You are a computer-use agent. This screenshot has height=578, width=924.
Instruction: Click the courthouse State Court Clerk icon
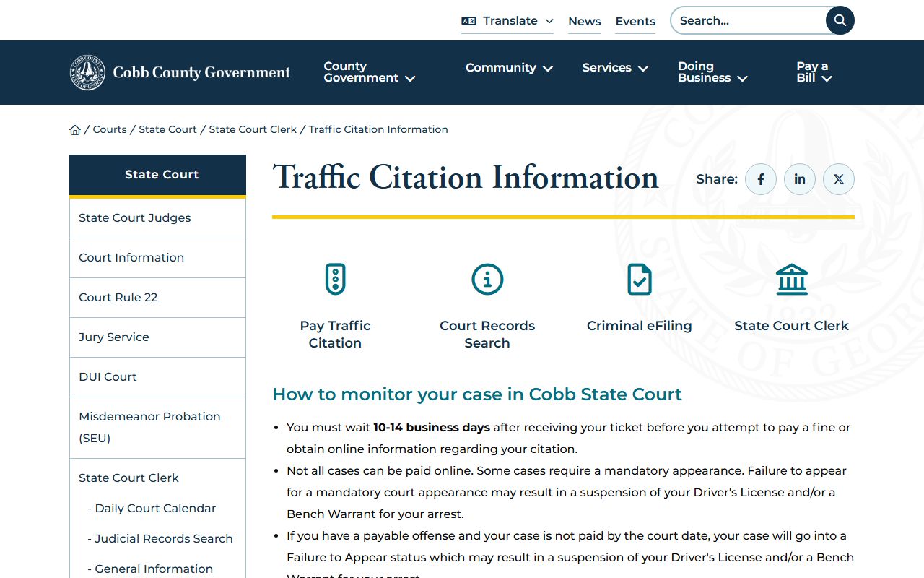click(x=792, y=279)
